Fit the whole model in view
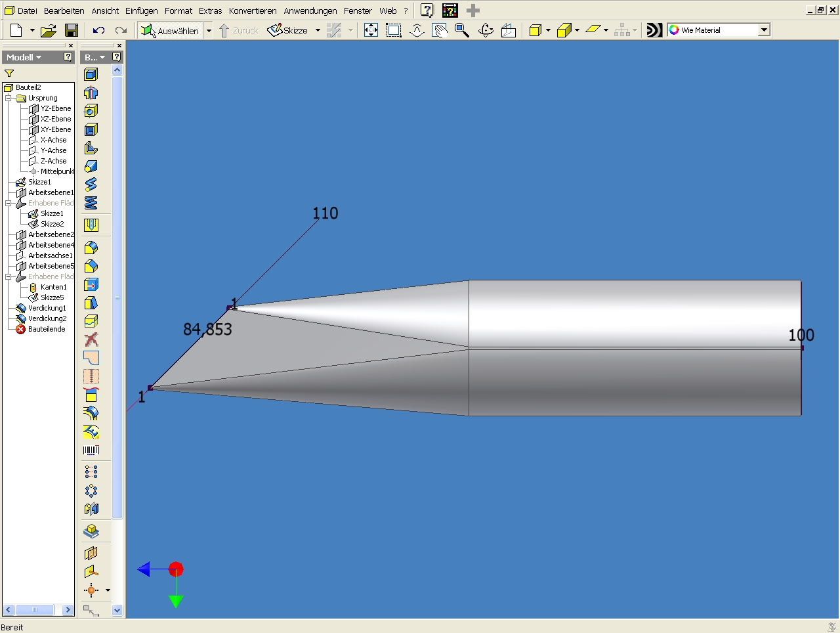The width and height of the screenshot is (840, 633). (371, 30)
